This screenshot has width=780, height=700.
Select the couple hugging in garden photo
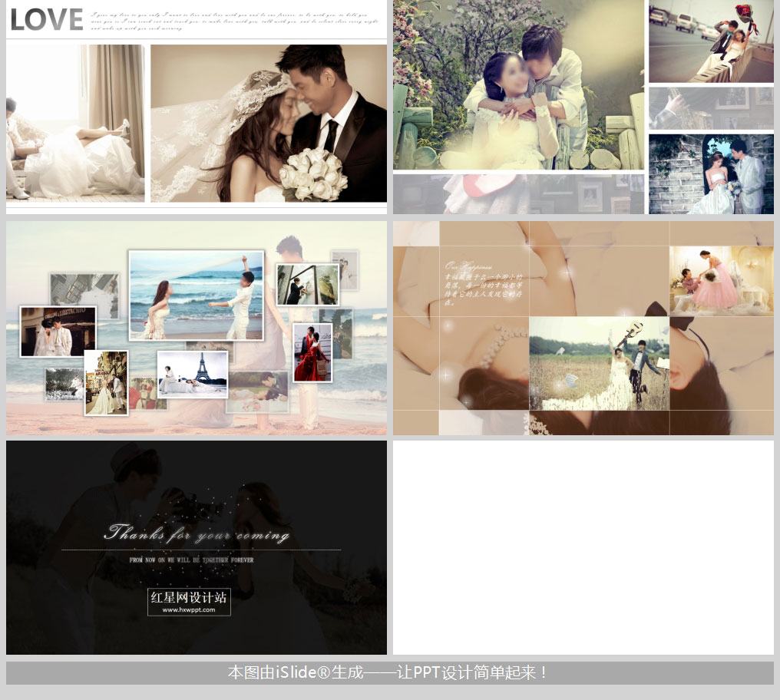tap(518, 84)
